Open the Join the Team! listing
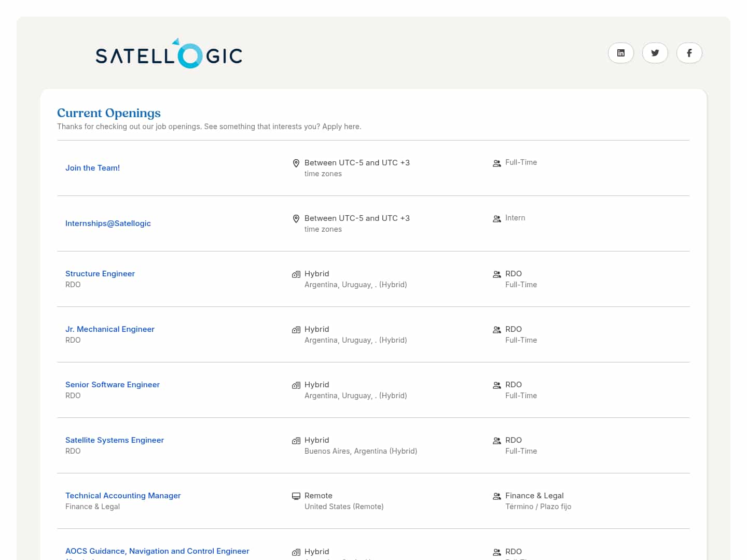Screen dimensions: 747x560 click(92, 168)
